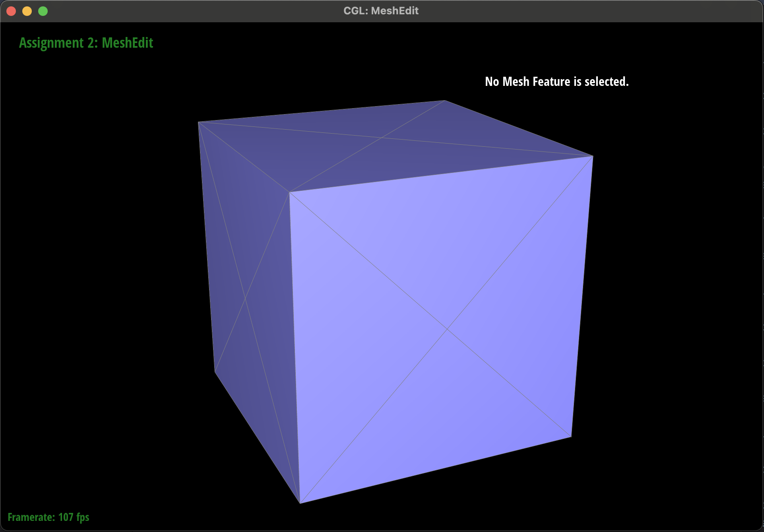Select the corner vertex where three visible faces meet

pos(289,192)
